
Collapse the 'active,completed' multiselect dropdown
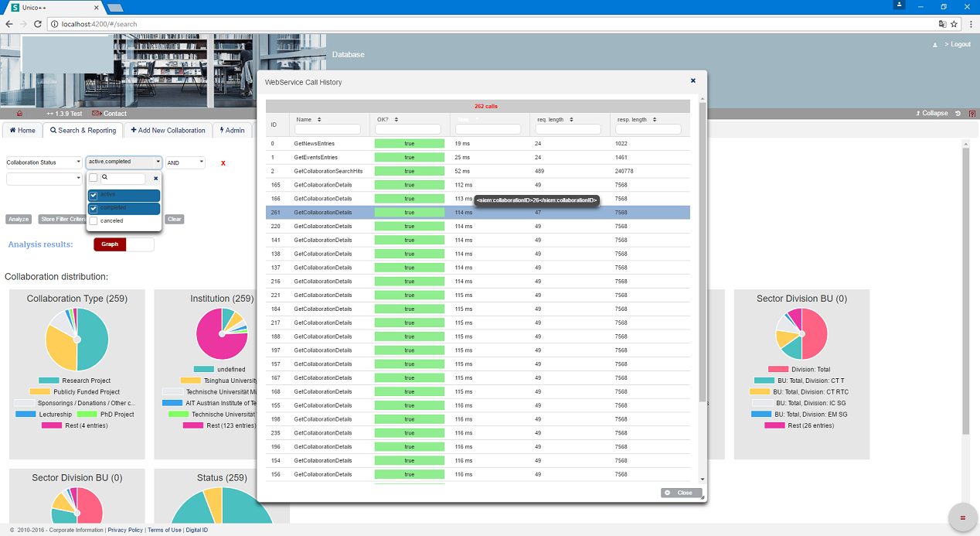click(124, 162)
